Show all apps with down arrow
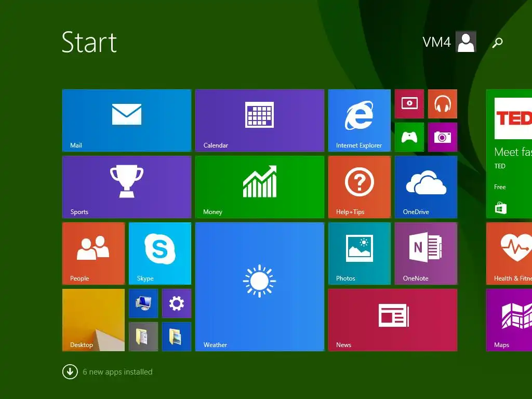532x399 pixels. (70, 372)
